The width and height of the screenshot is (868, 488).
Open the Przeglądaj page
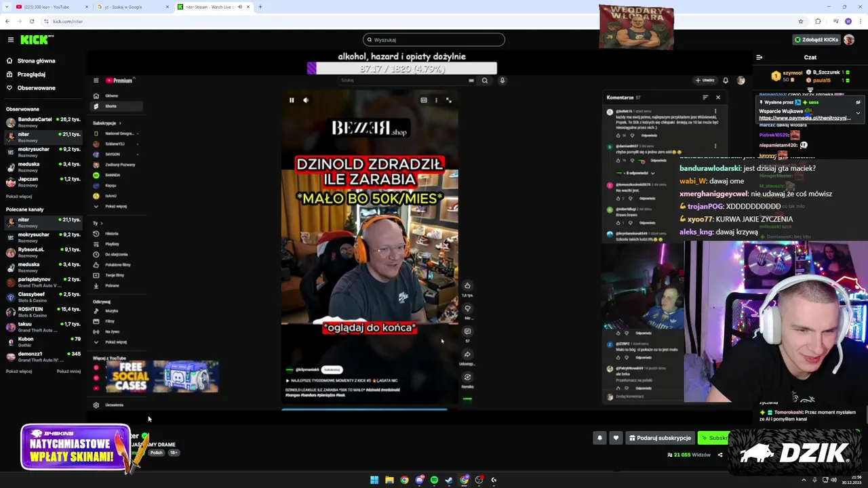(x=26, y=75)
